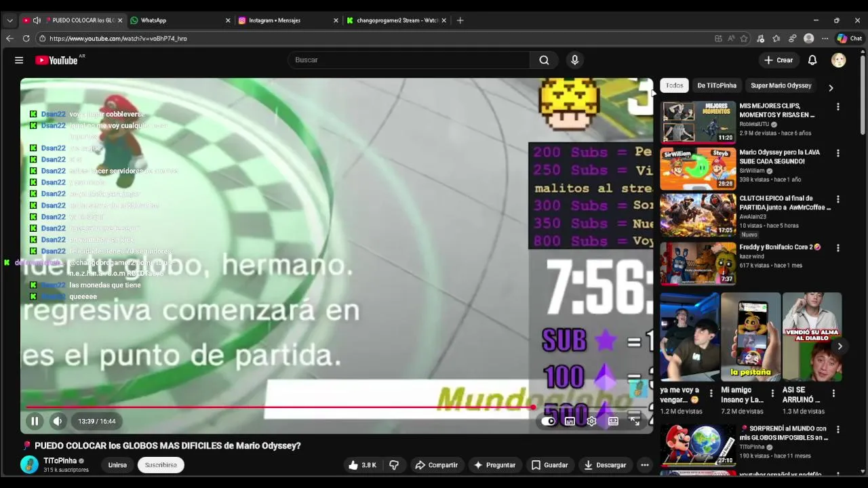Open options for 'ASI SE ARRUINÓ' Short
868x488 pixels.
[833, 393]
